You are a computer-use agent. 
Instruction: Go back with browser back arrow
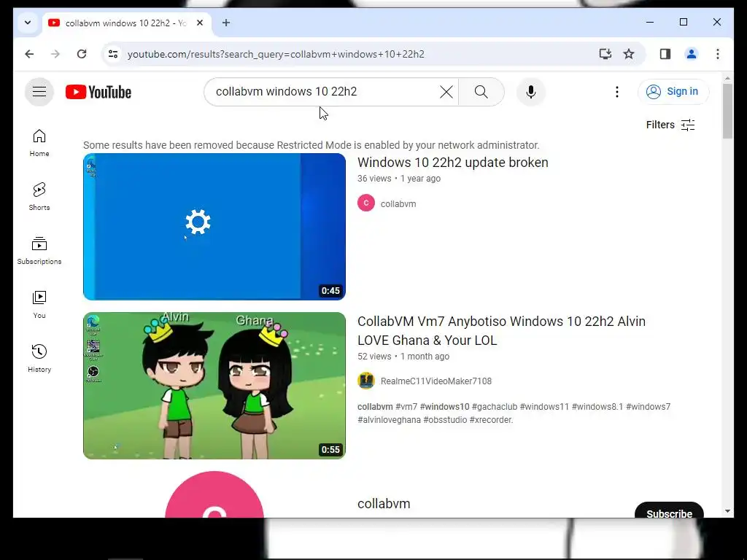pos(29,54)
